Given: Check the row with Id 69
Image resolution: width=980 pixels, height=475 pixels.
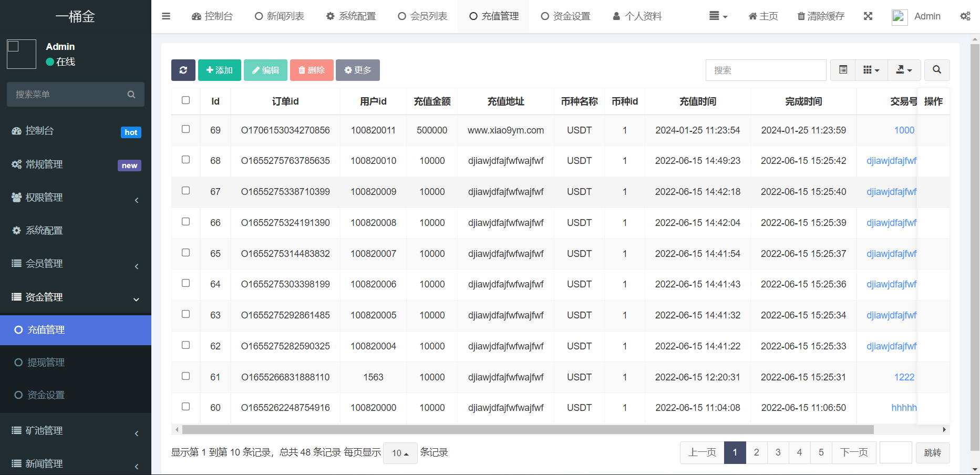Looking at the screenshot, I should coord(185,129).
